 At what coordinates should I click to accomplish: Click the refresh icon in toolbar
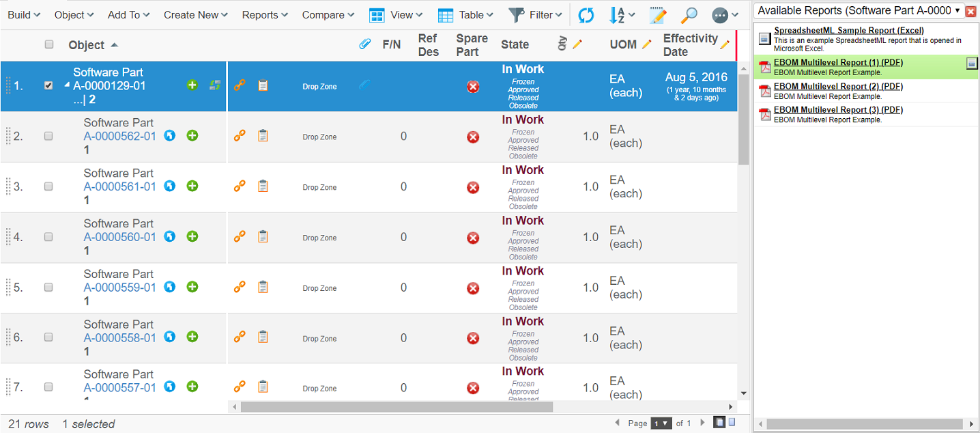[x=586, y=15]
